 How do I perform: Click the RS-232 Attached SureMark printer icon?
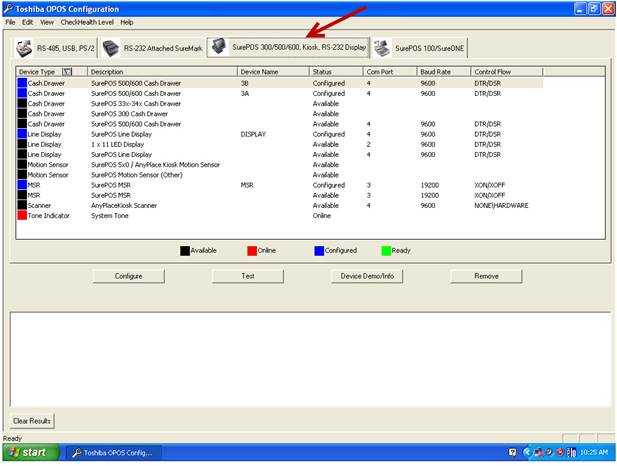[111, 48]
